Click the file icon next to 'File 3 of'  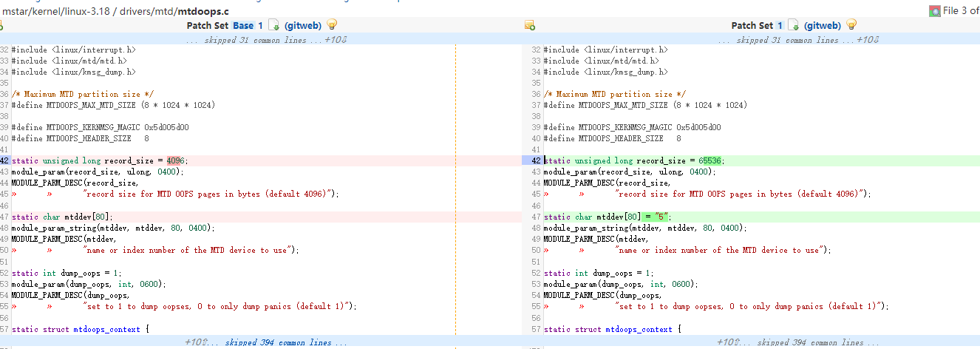point(935,10)
